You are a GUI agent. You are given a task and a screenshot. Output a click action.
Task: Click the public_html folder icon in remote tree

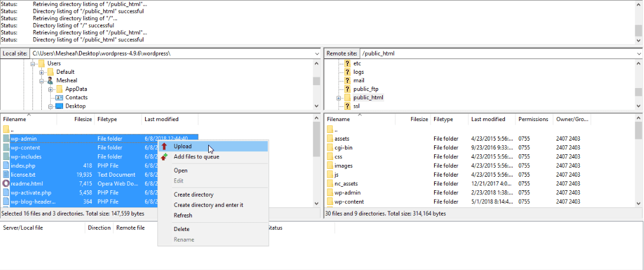(347, 97)
